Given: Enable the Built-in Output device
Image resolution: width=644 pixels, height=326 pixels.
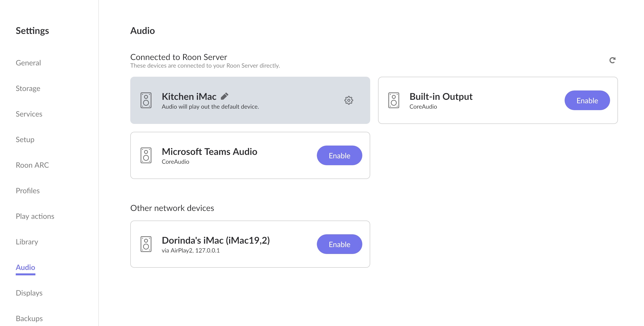Looking at the screenshot, I should (587, 100).
